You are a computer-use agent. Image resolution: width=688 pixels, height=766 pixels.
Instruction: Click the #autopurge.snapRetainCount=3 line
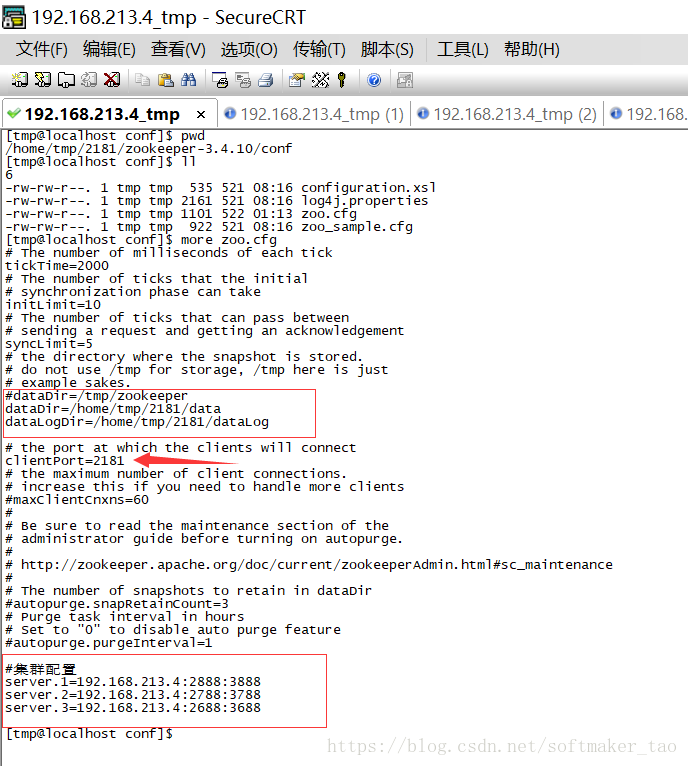click(x=117, y=604)
